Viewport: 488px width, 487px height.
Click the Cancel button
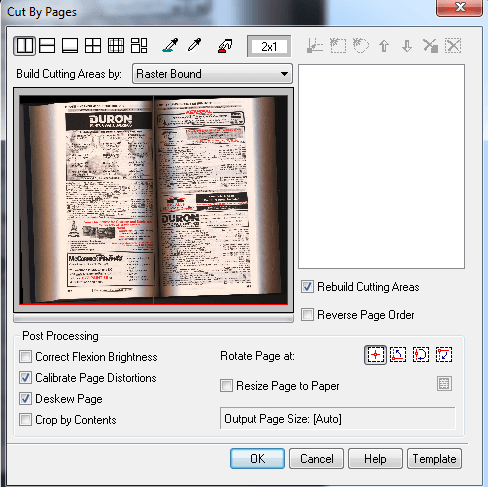316,459
